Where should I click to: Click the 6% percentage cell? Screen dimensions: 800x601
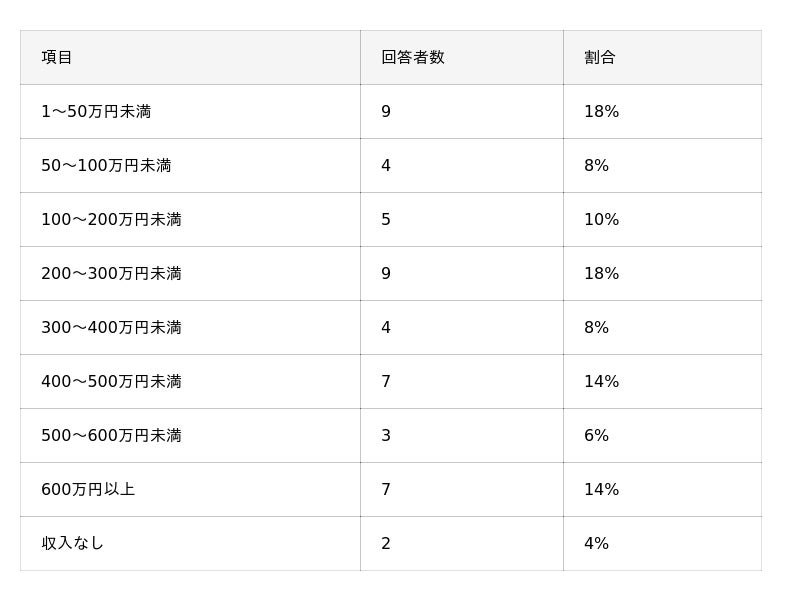[596, 436]
